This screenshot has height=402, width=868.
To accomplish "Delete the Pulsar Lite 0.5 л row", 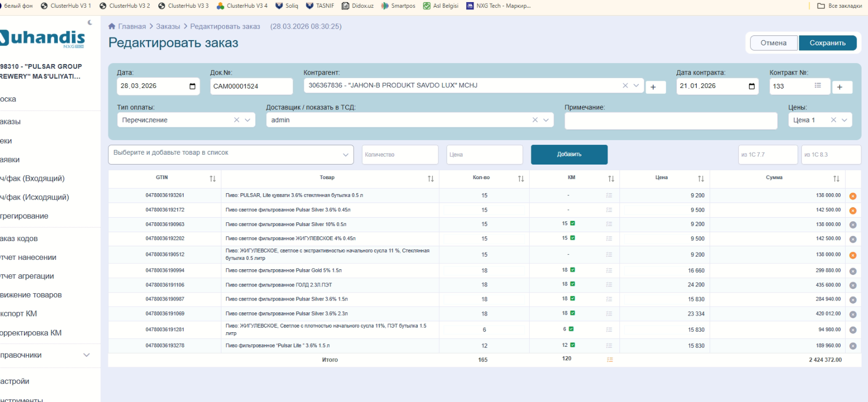I will click(x=853, y=196).
